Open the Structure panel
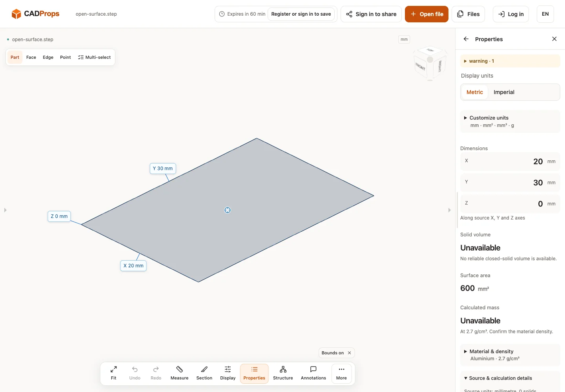 pyautogui.click(x=283, y=374)
